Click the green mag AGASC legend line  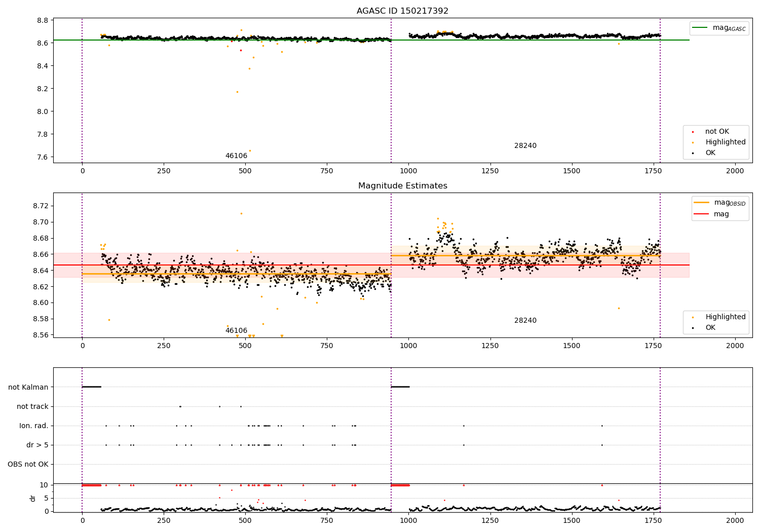[700, 27]
